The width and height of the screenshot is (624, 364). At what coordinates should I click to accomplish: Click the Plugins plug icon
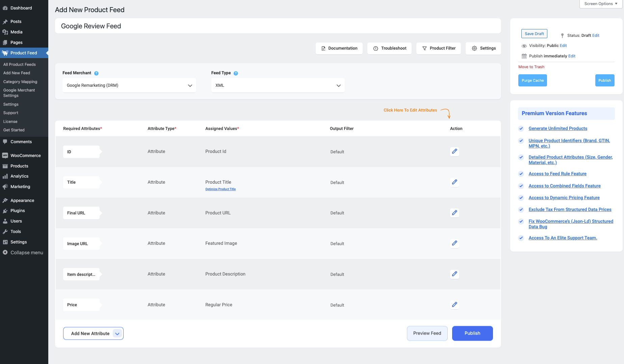pos(5,211)
